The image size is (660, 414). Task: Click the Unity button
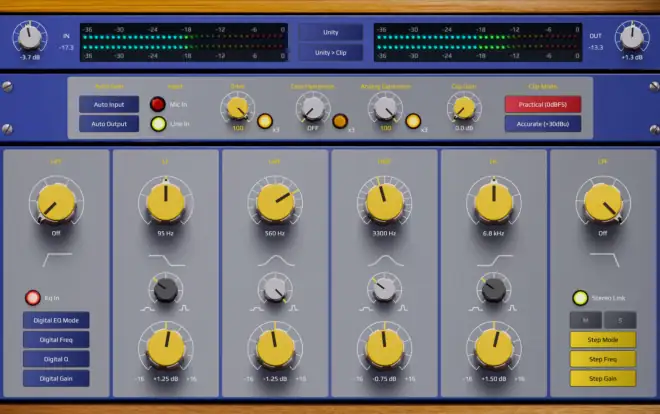(x=330, y=32)
